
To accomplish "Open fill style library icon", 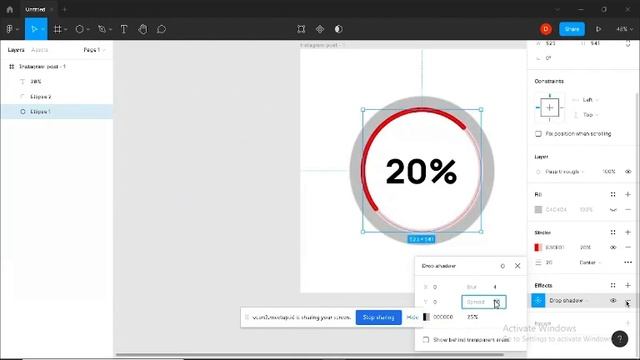I will pos(613,194).
